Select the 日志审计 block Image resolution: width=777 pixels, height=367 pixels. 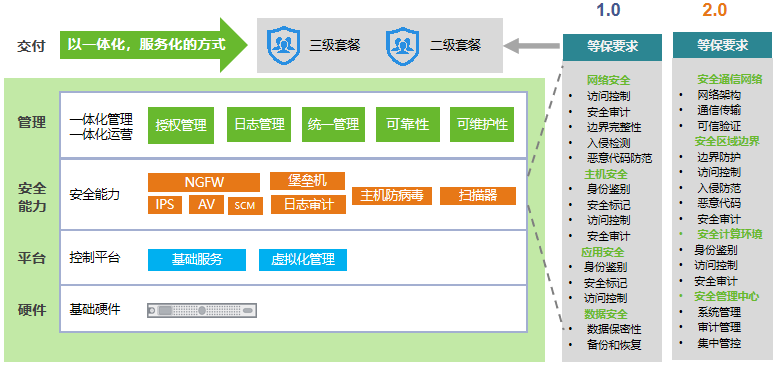tap(308, 205)
